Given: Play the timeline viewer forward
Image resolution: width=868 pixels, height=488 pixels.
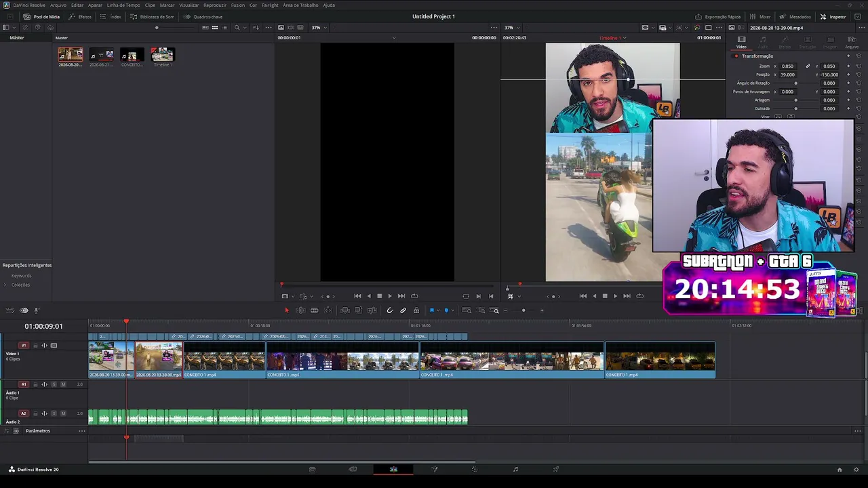Looking at the screenshot, I should [x=615, y=296].
